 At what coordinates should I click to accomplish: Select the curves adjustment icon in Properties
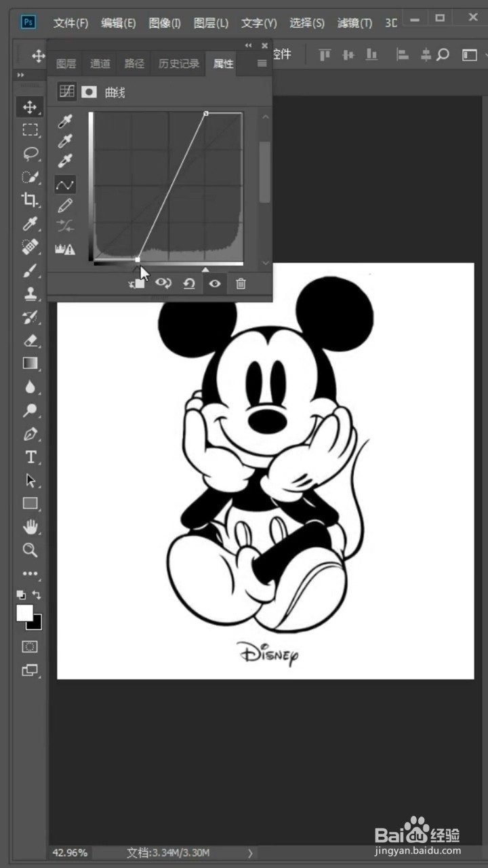66,92
